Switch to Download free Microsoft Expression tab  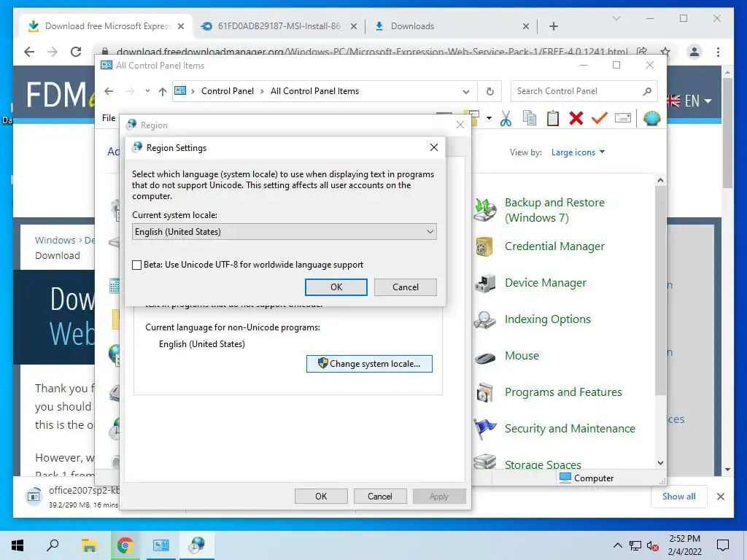click(107, 26)
